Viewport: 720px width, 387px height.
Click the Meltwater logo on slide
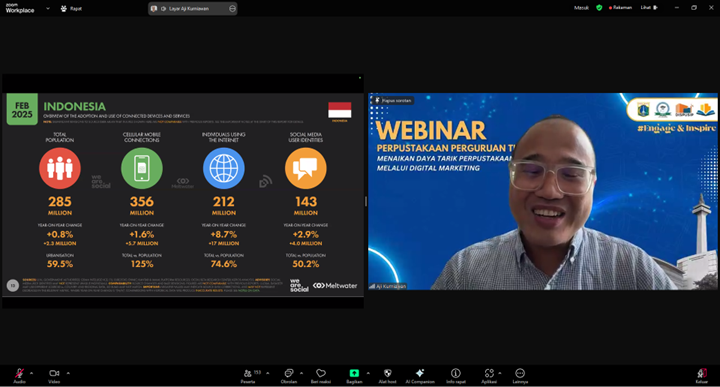[x=335, y=286]
